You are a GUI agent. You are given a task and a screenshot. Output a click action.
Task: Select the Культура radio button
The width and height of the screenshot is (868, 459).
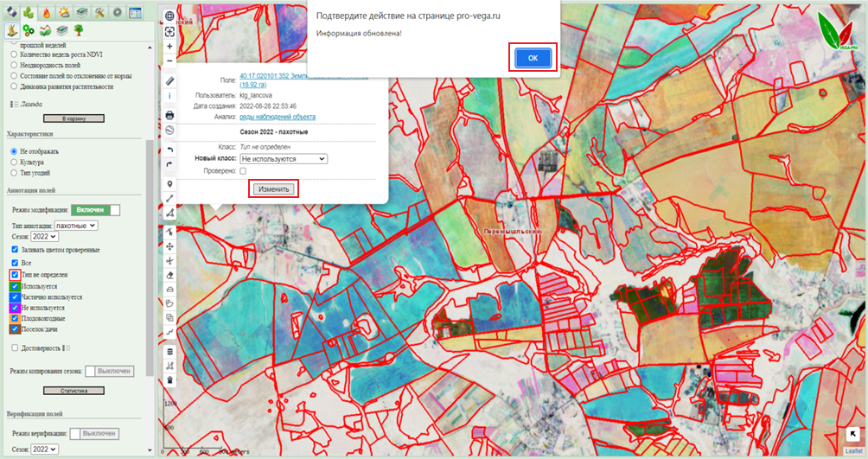click(x=14, y=162)
